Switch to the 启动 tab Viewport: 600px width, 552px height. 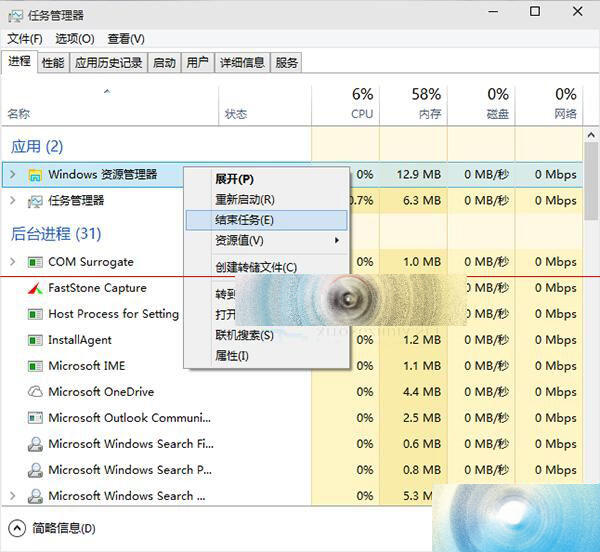[165, 63]
